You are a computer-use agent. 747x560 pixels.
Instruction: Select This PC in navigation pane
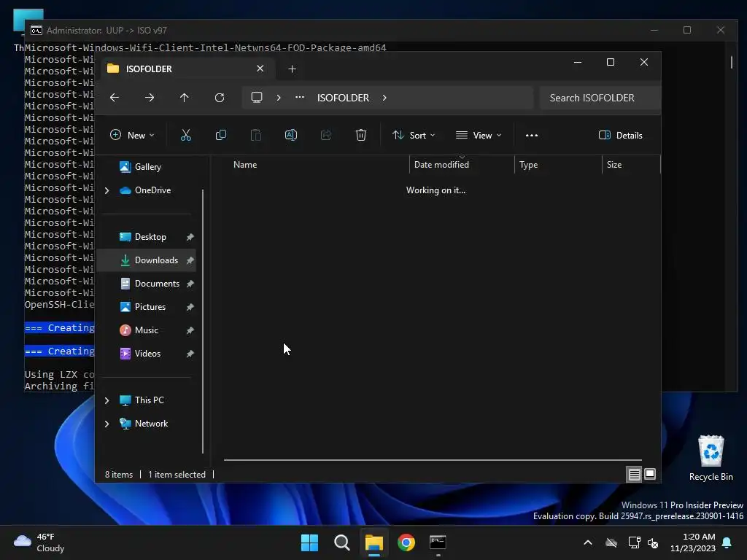(149, 400)
